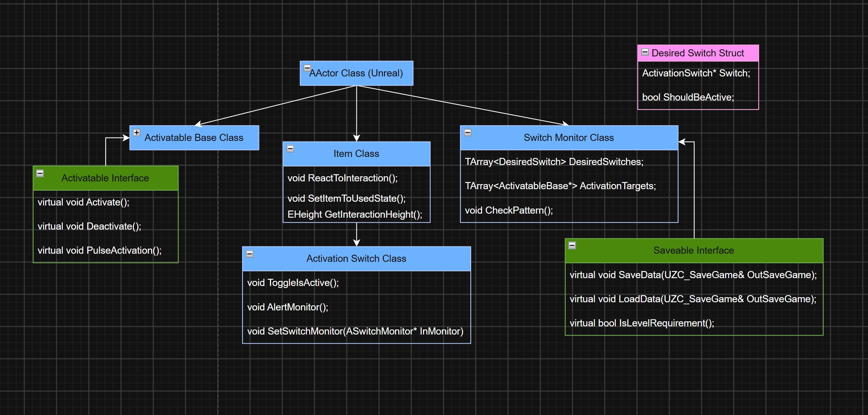
Task: Select the Item Class header
Action: pos(356,154)
